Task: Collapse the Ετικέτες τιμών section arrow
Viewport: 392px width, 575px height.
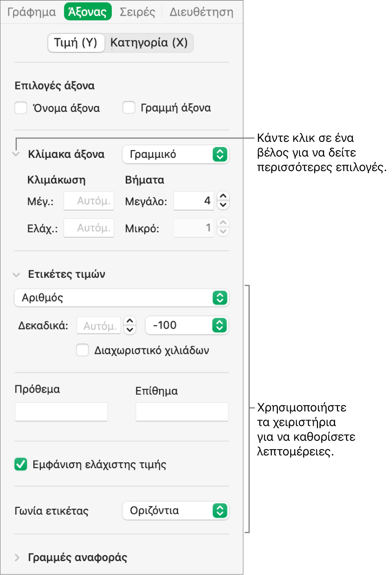Action: [16, 274]
